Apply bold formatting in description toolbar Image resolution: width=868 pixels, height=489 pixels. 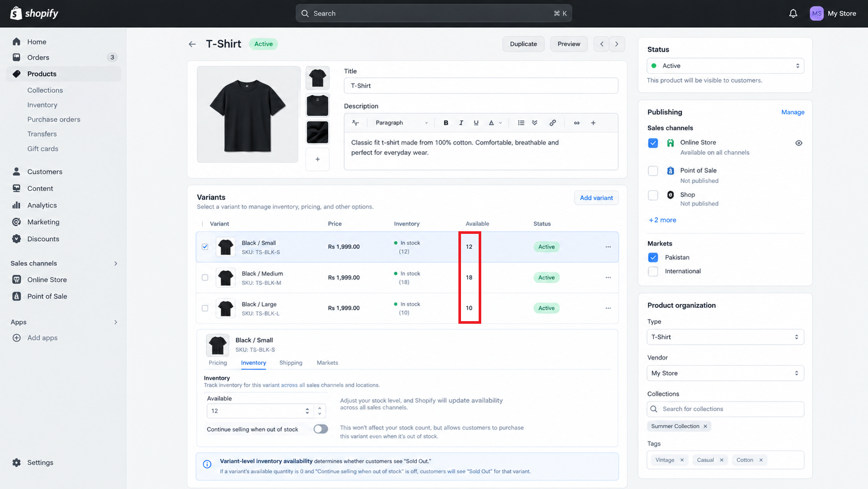click(x=445, y=123)
